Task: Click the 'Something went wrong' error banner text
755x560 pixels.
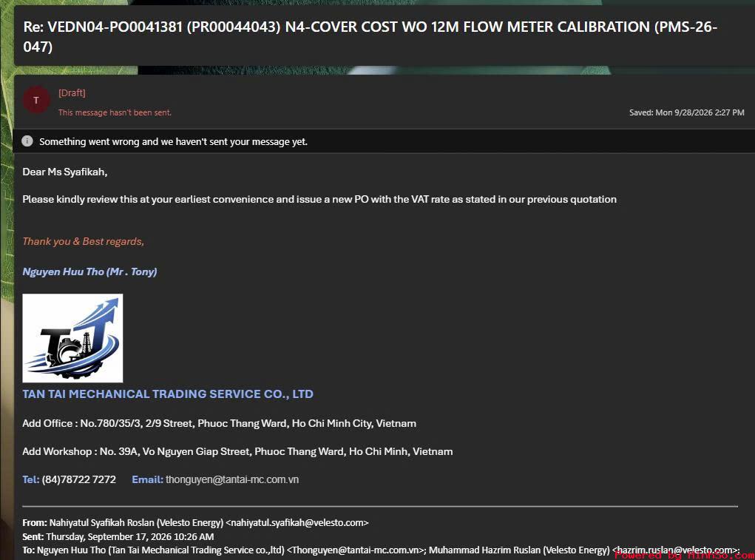Action: (x=173, y=141)
